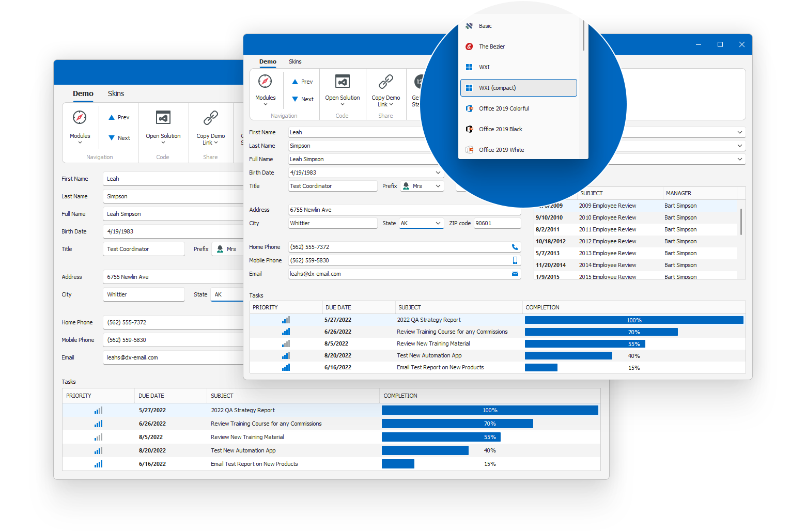The width and height of the screenshot is (806, 532).
Task: Expand the top-right combo box arrow
Action: coord(740,132)
